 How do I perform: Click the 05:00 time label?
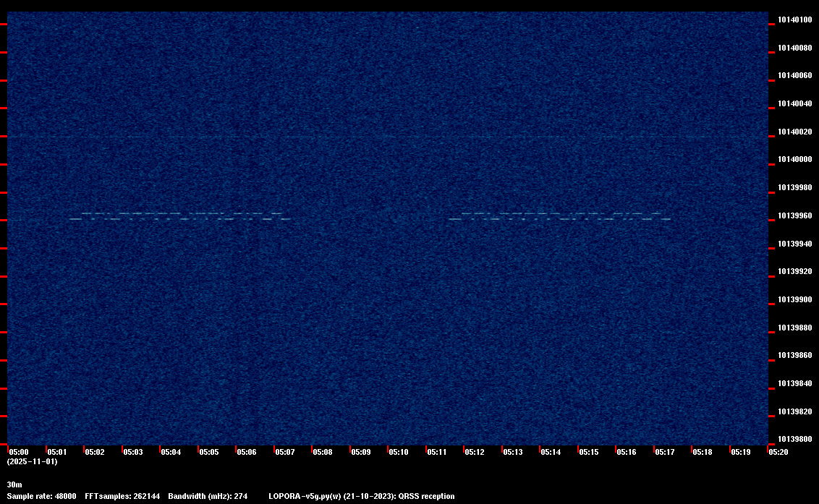(x=19, y=452)
